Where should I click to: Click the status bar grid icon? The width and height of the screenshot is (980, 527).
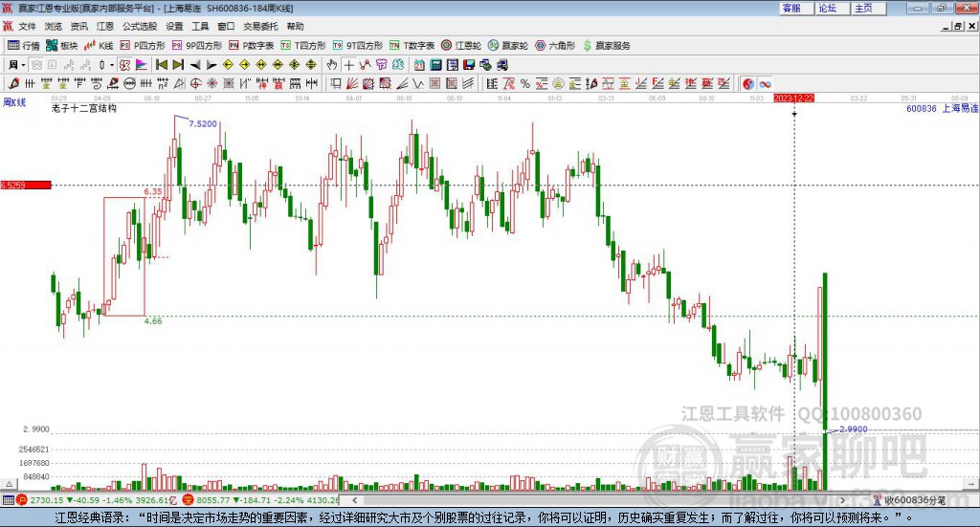pyautogui.click(x=8, y=500)
